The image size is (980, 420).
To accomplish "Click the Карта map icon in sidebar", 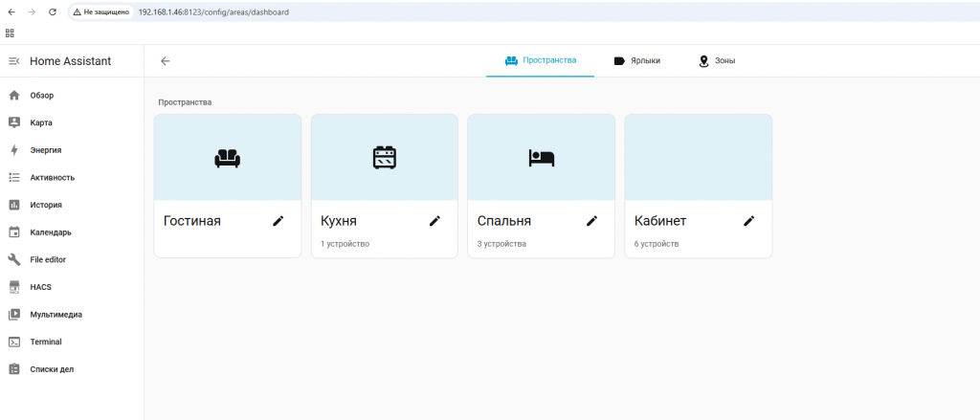I will point(13,123).
